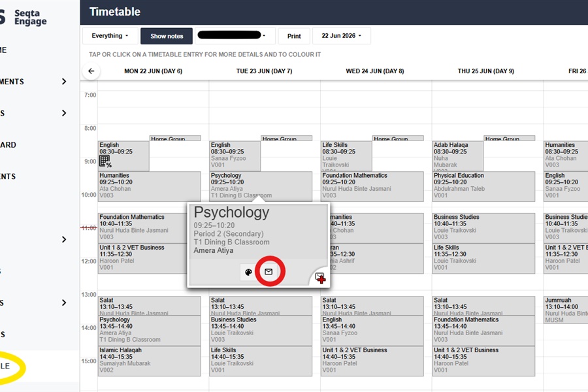Image resolution: width=588 pixels, height=392 pixels.
Task: Open Thursday Business Studies 10:40 entry
Action: [483, 228]
